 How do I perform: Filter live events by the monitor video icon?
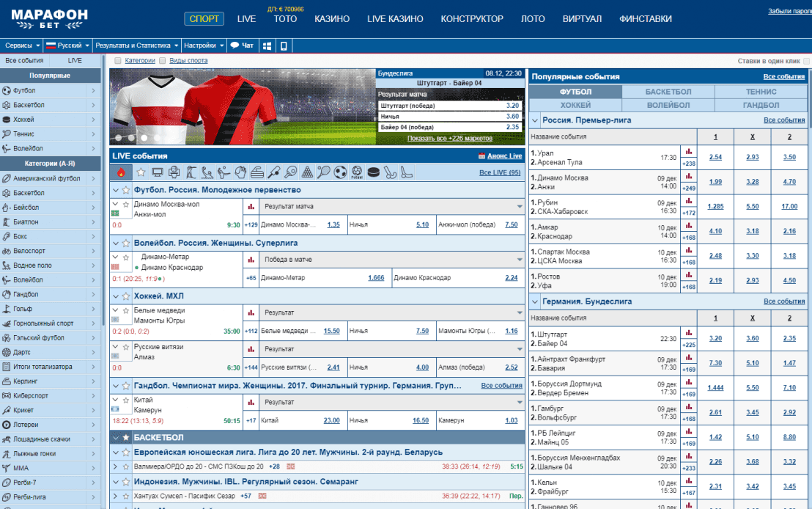[x=158, y=172]
